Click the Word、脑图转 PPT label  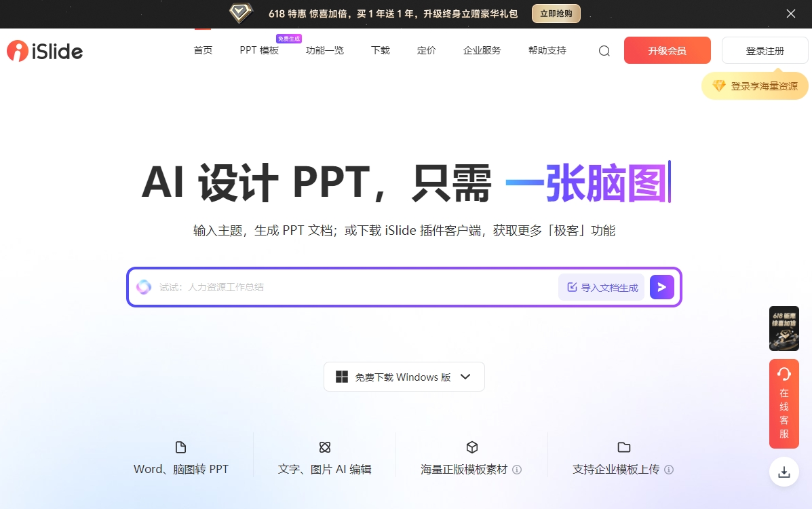click(x=180, y=469)
